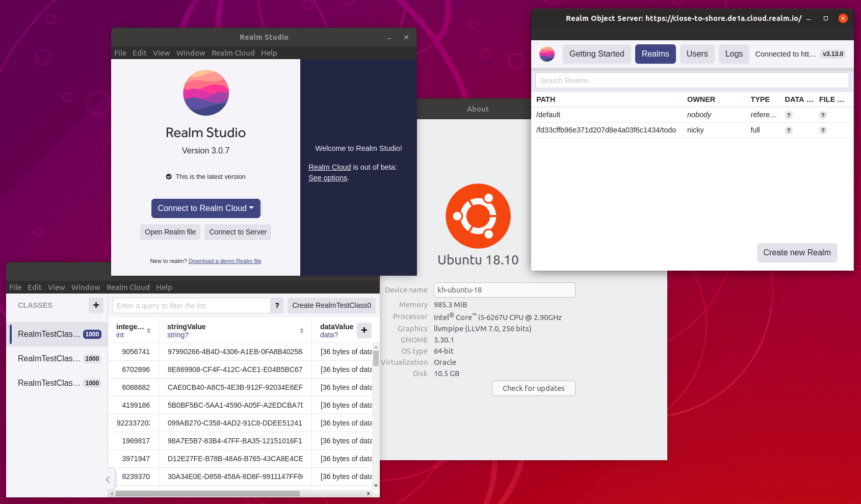Viewport: 861px width, 504px height.
Task: Click the cell with integer 6702896
Action: click(x=134, y=369)
